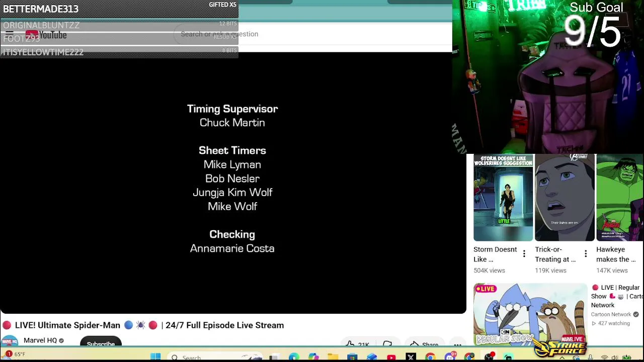Image resolution: width=644 pixels, height=362 pixels.
Task: Launch Microsoft Store from the taskbar
Action: pos(352,357)
